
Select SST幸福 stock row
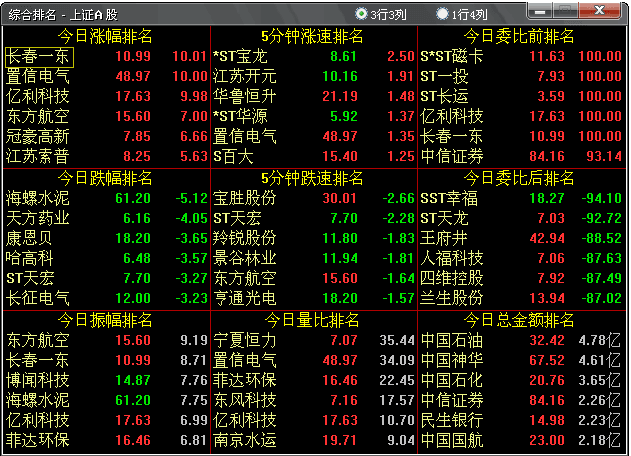[x=522, y=198]
